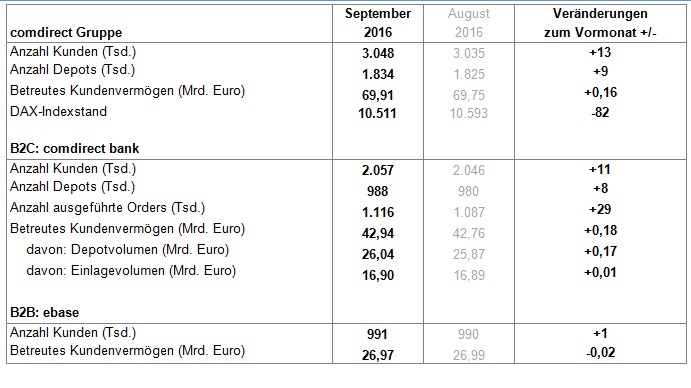Click the comdirect Gruppe section heading
Screen dimensions: 691x388
[66, 33]
